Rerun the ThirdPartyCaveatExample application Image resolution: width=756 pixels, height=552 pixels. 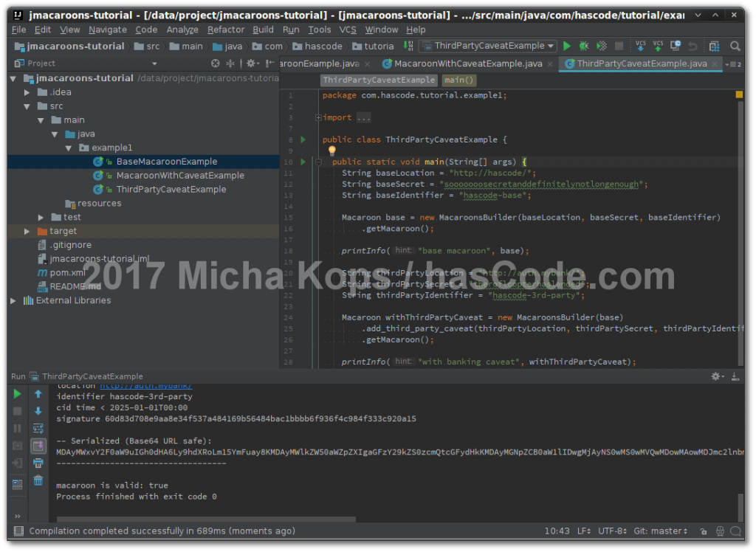click(x=16, y=393)
